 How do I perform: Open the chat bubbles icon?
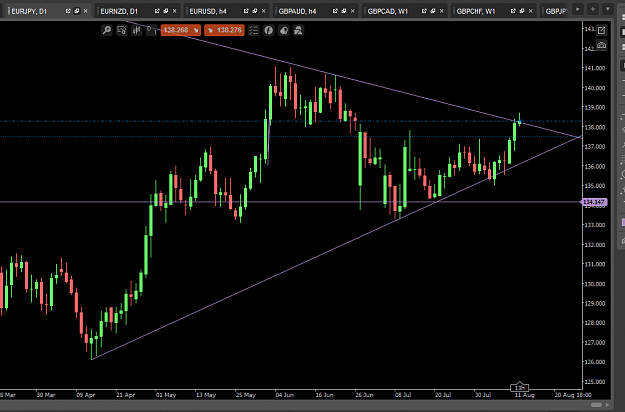[283, 30]
